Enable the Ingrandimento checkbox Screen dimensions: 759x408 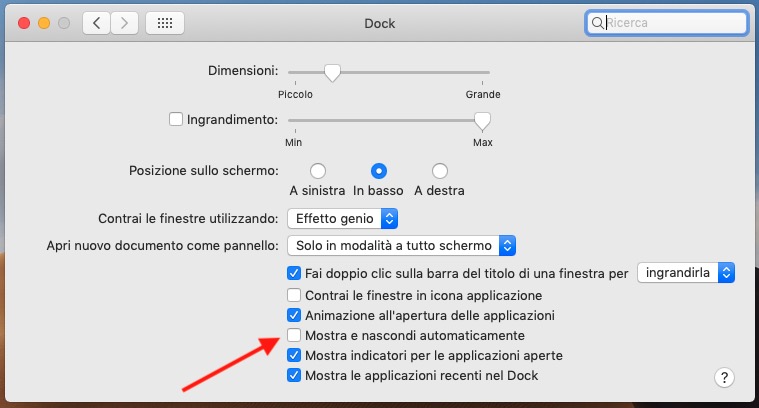click(x=176, y=119)
